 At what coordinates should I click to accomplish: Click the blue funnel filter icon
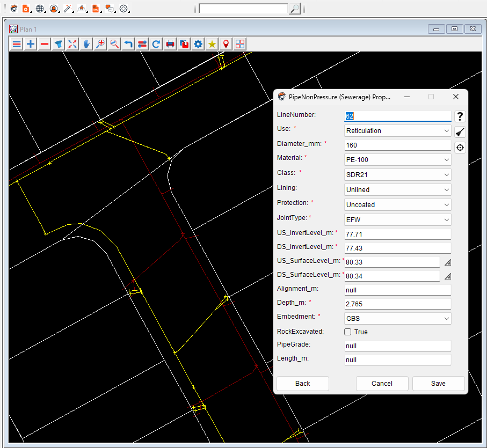[x=59, y=44]
